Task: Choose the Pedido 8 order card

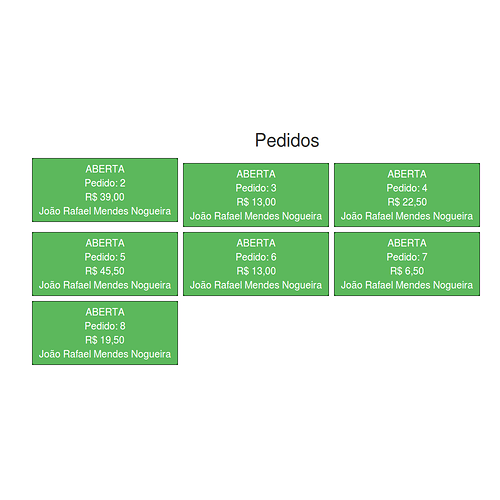Action: (x=105, y=333)
